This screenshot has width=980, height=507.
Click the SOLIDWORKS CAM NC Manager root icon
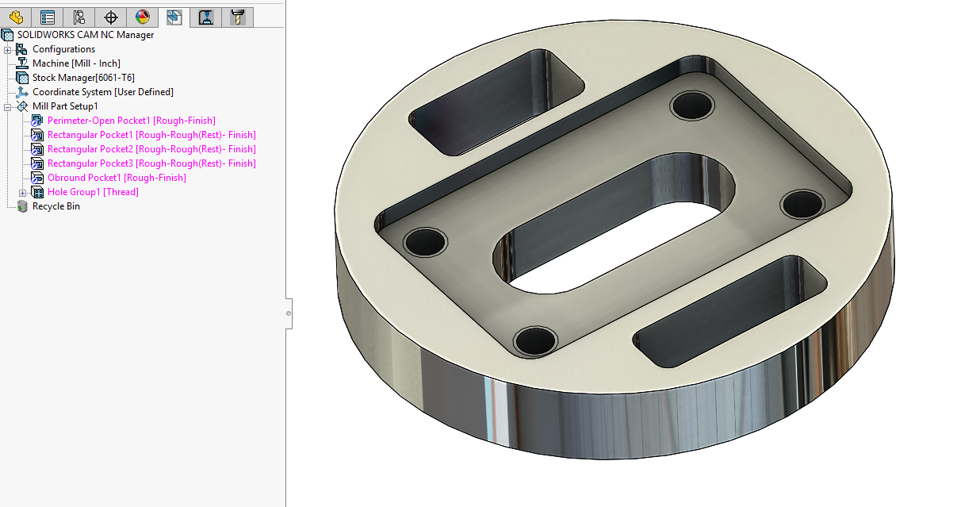8,35
